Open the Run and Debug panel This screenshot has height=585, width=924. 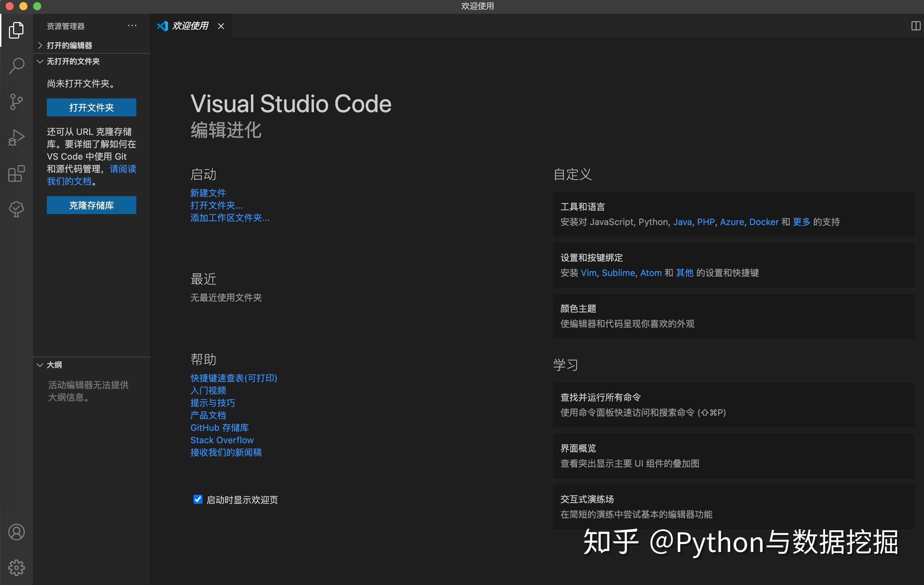coord(16,137)
